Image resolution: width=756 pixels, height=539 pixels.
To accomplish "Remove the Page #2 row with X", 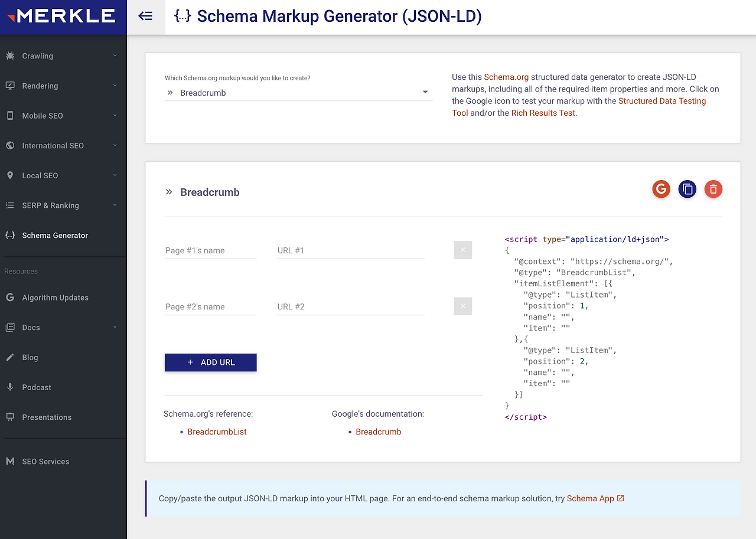I will (463, 306).
